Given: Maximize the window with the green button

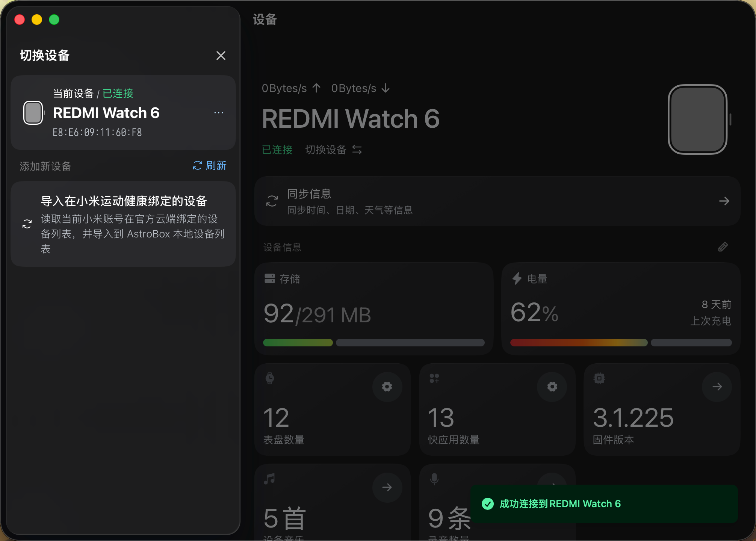Looking at the screenshot, I should pyautogui.click(x=54, y=20).
